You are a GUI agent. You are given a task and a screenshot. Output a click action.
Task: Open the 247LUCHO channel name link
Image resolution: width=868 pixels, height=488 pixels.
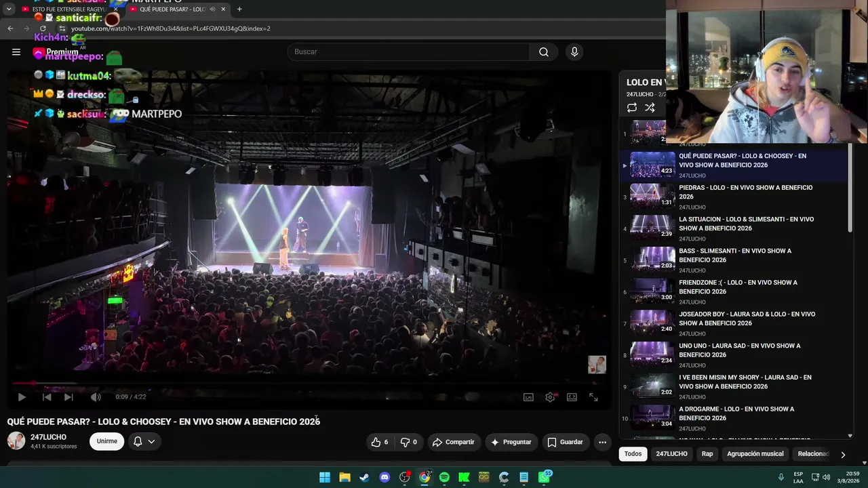pos(48,437)
